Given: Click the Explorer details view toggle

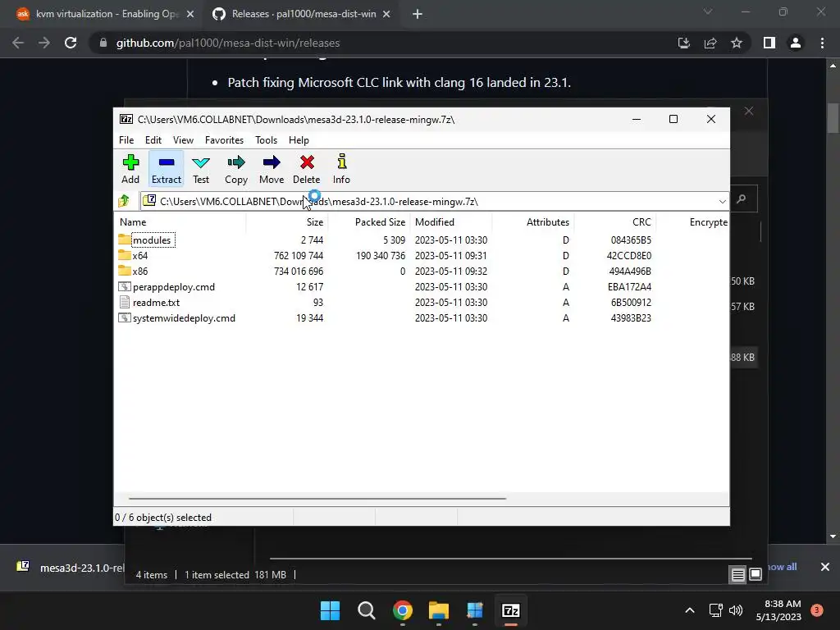Looking at the screenshot, I should (737, 574).
